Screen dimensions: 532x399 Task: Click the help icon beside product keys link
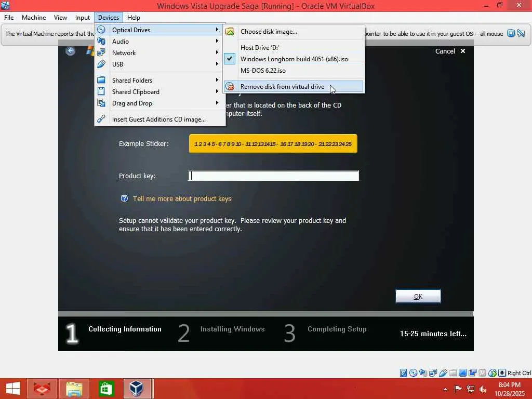coord(125,198)
